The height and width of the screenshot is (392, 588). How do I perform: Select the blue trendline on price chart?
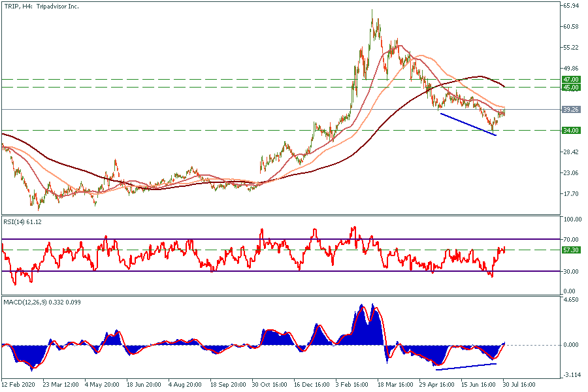point(468,124)
